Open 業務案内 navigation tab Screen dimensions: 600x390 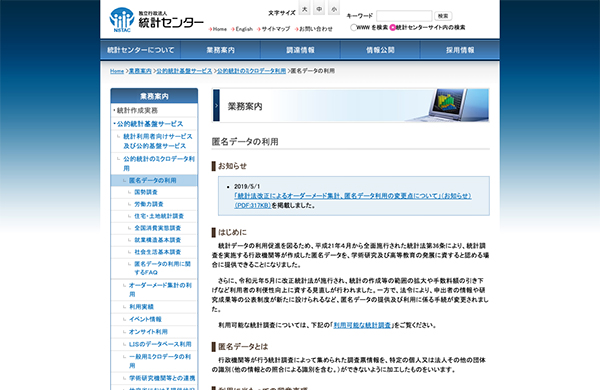[x=220, y=50]
